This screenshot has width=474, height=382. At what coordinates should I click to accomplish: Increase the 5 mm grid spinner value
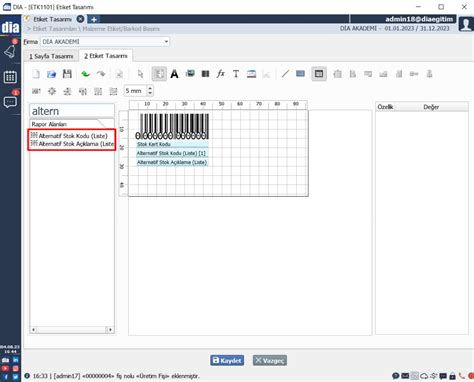coord(150,88)
